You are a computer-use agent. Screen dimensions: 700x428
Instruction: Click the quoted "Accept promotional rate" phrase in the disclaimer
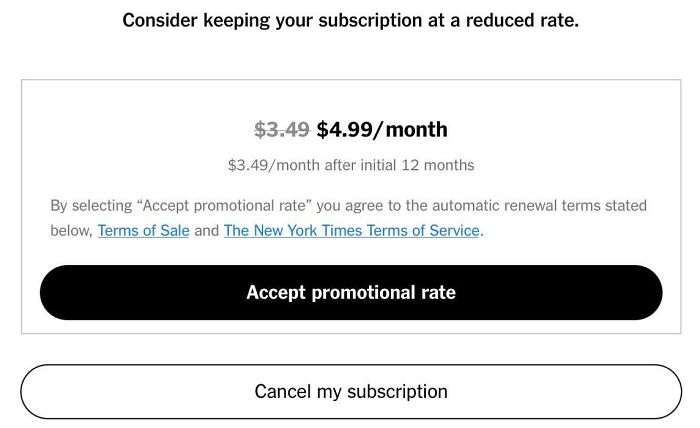click(x=224, y=206)
